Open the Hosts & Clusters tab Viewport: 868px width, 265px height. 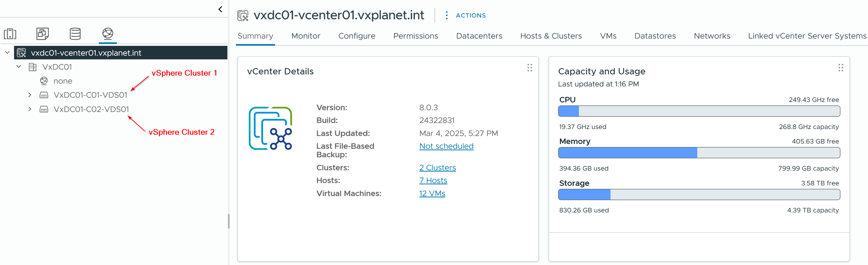(551, 36)
